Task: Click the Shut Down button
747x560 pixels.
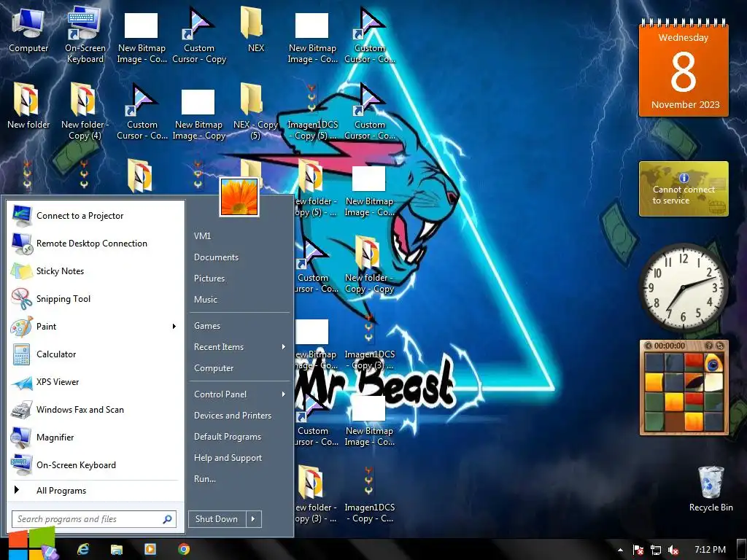Action: click(217, 519)
